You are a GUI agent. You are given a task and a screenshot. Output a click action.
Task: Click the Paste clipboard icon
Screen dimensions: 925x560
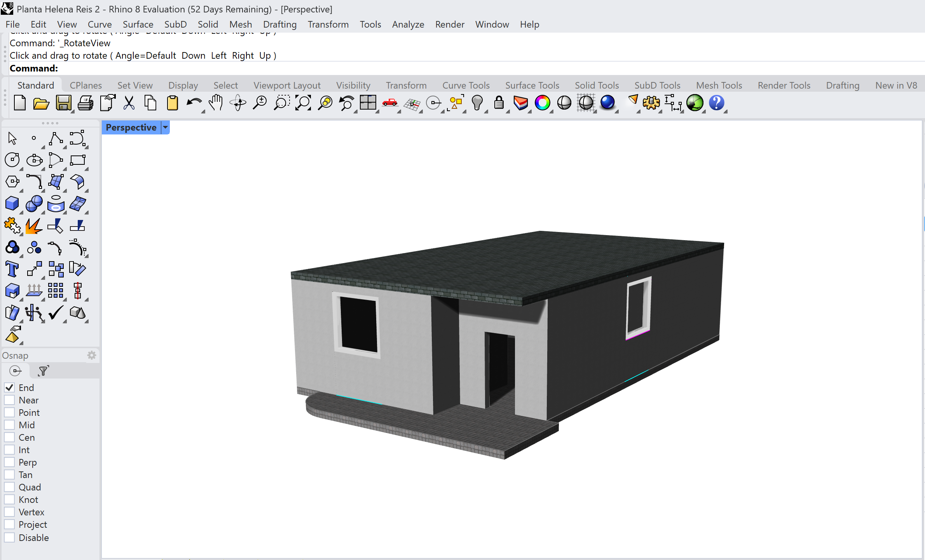tap(172, 103)
